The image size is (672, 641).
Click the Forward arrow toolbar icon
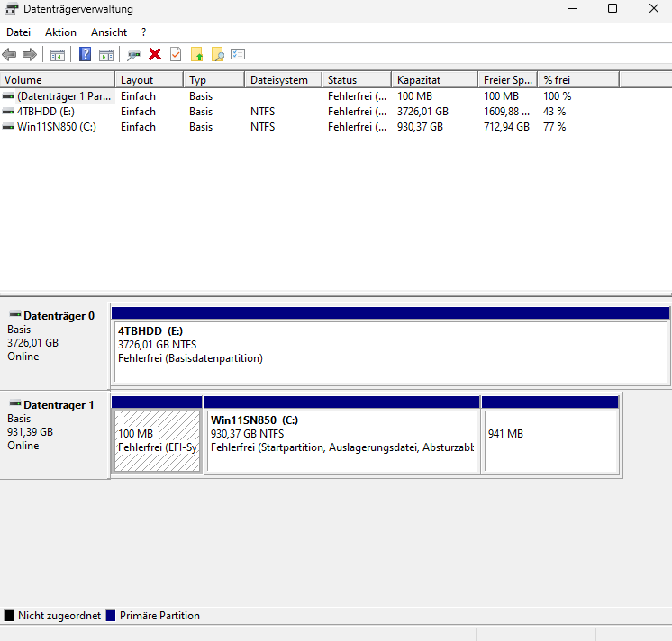pos(30,54)
